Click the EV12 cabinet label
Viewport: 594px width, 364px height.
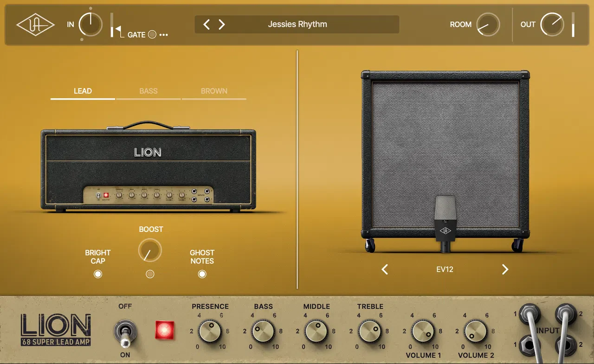click(x=445, y=269)
